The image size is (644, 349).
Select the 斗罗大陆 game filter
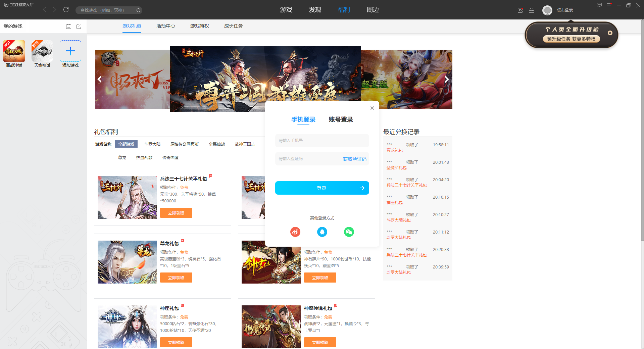tap(152, 144)
